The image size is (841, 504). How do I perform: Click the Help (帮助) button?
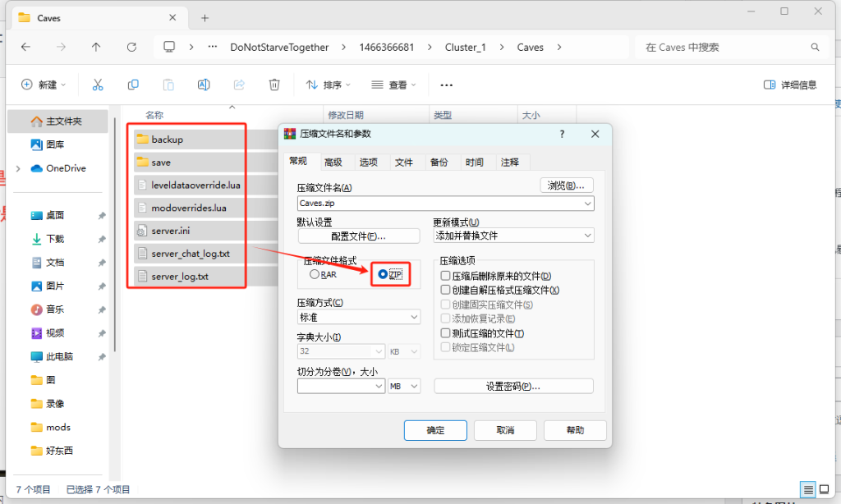[575, 431]
